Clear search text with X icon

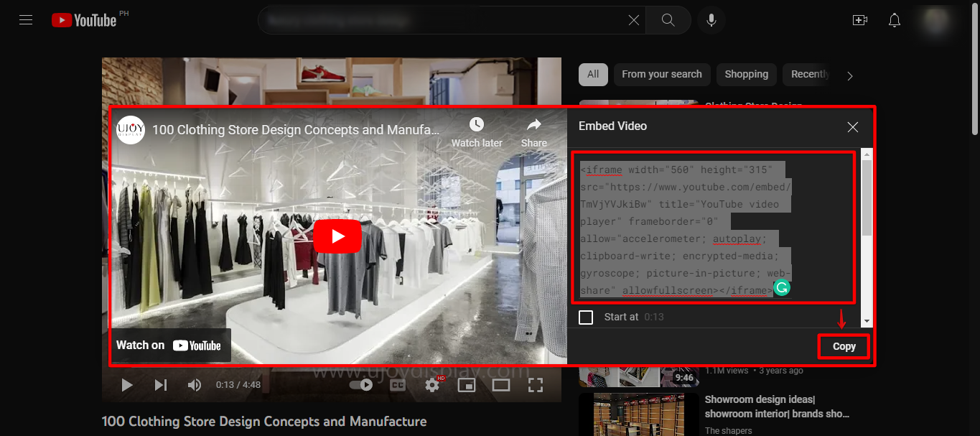(633, 20)
